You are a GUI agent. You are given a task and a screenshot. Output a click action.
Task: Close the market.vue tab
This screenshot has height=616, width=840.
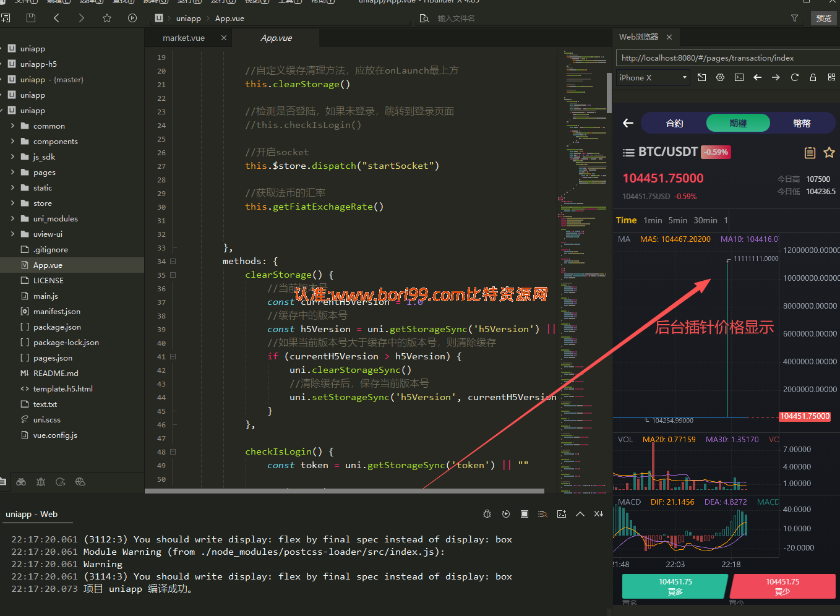click(224, 38)
